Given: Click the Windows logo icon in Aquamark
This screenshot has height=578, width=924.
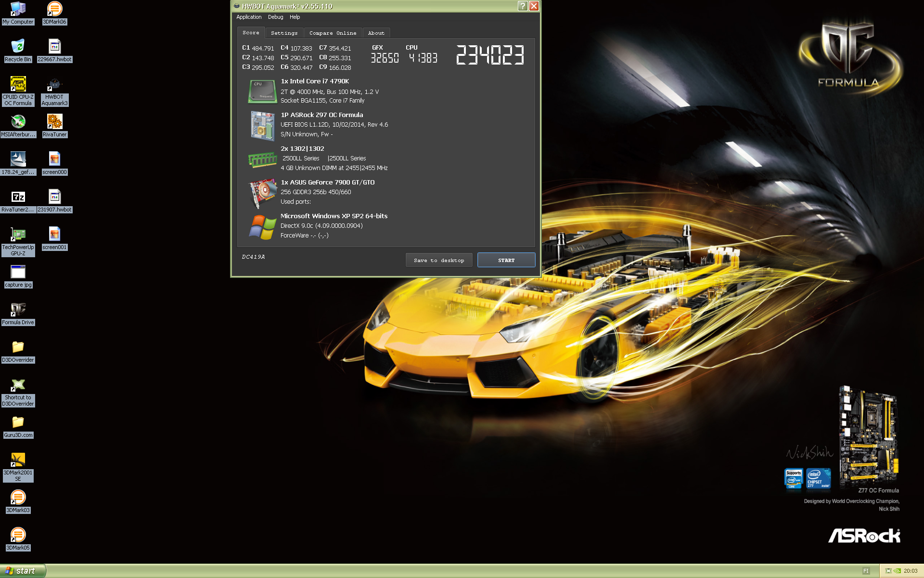Looking at the screenshot, I should [x=262, y=227].
